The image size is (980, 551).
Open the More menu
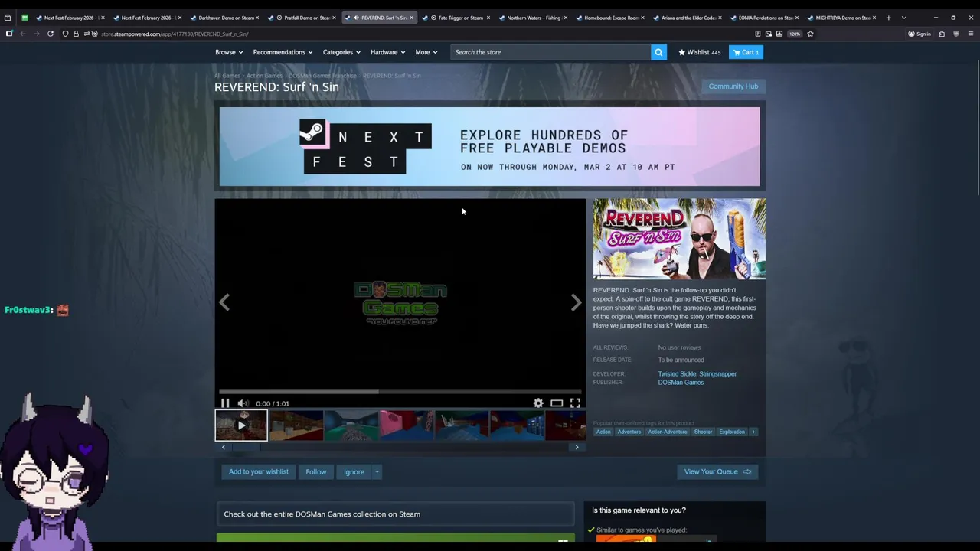(426, 52)
